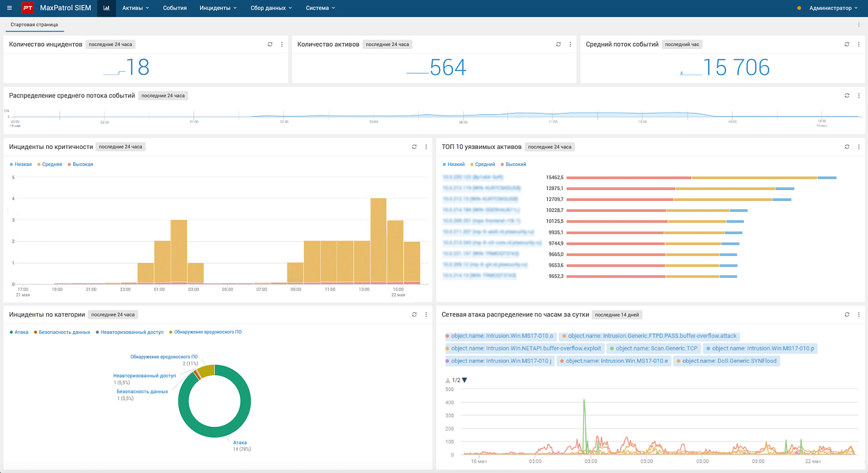This screenshot has height=473, width=868.
Task: Refresh the Инциденты по категории widget
Action: (x=414, y=315)
